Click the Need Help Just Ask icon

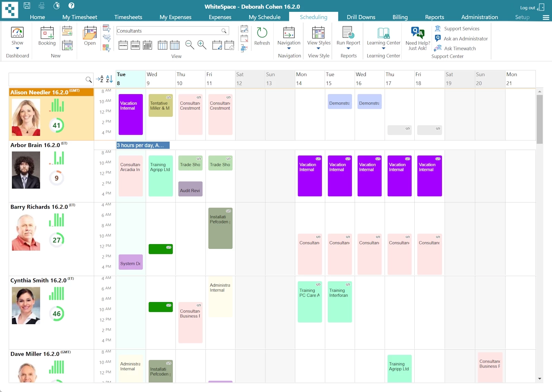pyautogui.click(x=417, y=32)
